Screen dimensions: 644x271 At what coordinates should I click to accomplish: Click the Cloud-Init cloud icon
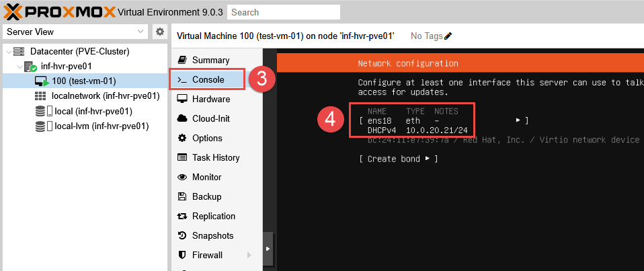pos(182,118)
